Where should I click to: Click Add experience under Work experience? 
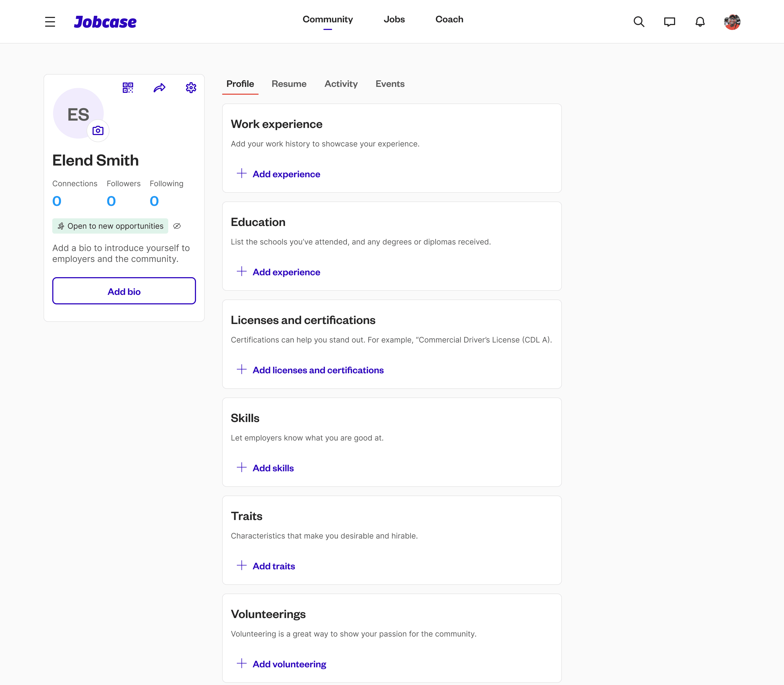(x=286, y=174)
